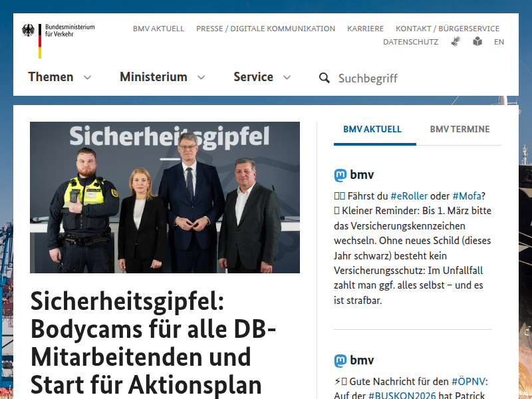Open the easy language (Leichte Sprache) icon
Screen dimensions: 532x399
tap(477, 41)
